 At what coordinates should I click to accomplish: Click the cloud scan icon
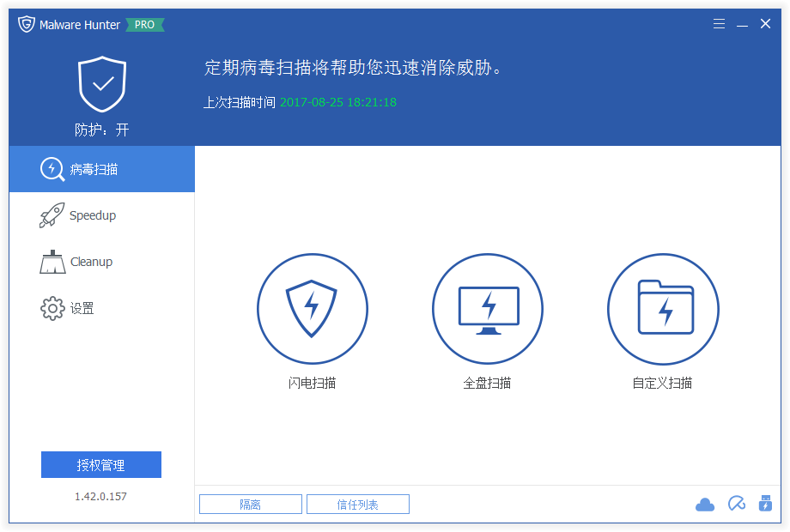(x=705, y=504)
